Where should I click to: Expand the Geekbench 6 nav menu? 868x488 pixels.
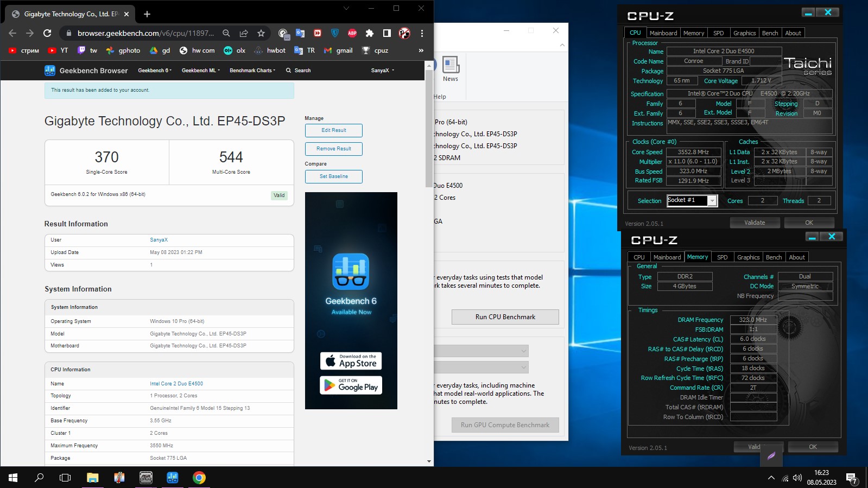(155, 71)
